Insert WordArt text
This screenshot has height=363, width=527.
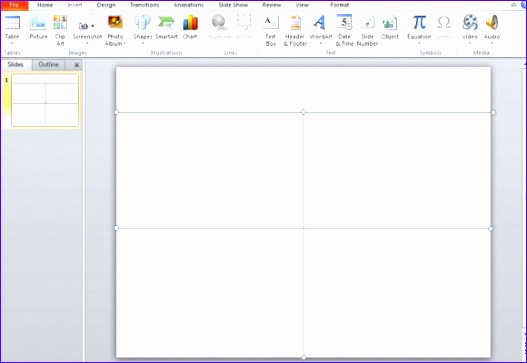pyautogui.click(x=321, y=30)
